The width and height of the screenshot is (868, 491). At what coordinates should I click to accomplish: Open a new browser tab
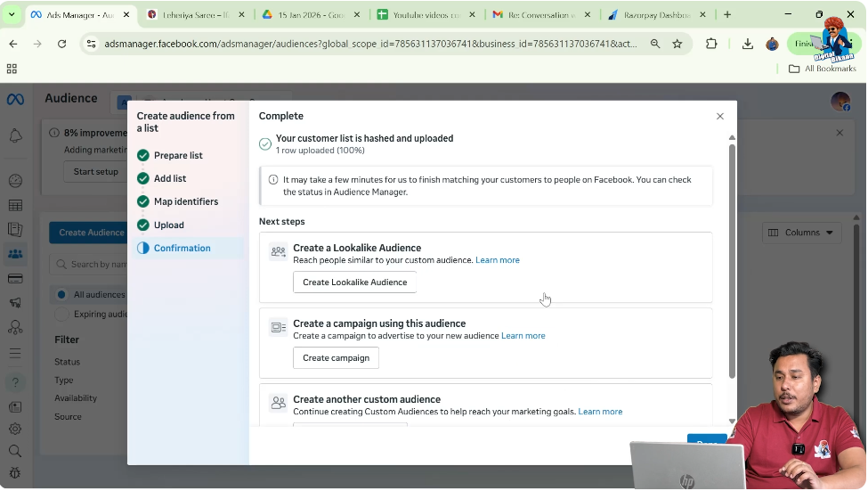pyautogui.click(x=727, y=15)
